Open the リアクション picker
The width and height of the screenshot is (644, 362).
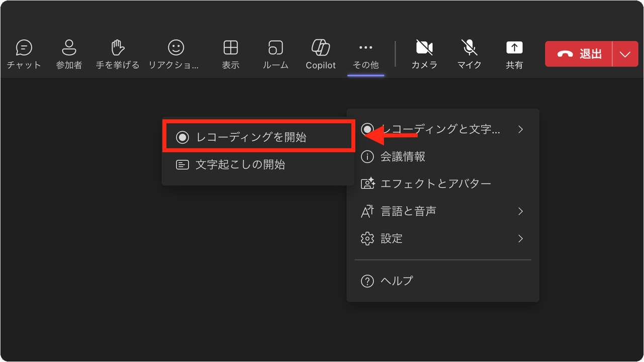(174, 54)
